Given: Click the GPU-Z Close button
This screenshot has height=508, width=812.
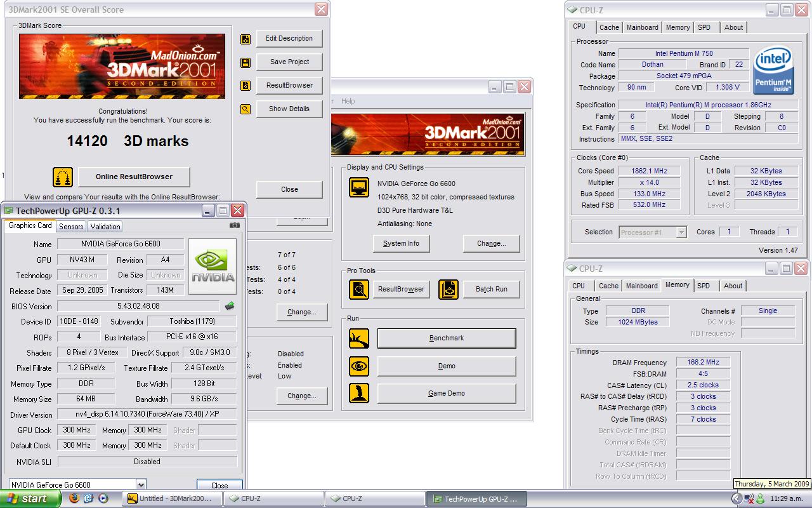Looking at the screenshot, I should click(219, 485).
